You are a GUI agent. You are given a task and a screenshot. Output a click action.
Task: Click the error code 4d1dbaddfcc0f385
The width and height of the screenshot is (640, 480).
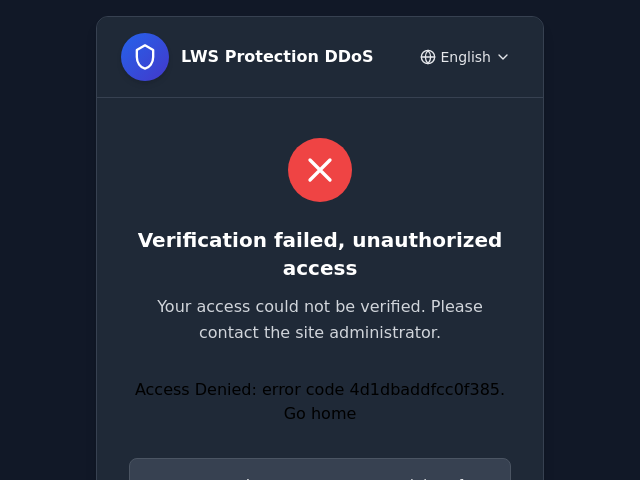425,389
